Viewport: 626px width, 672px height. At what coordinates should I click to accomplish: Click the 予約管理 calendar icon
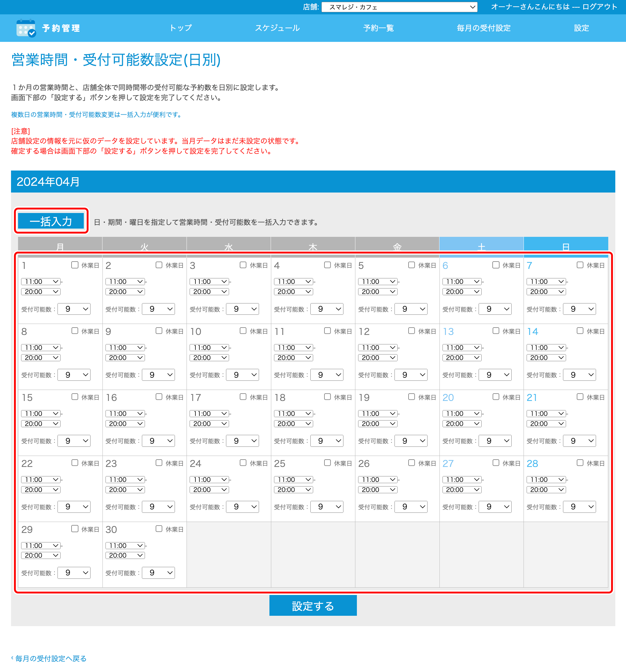point(26,28)
